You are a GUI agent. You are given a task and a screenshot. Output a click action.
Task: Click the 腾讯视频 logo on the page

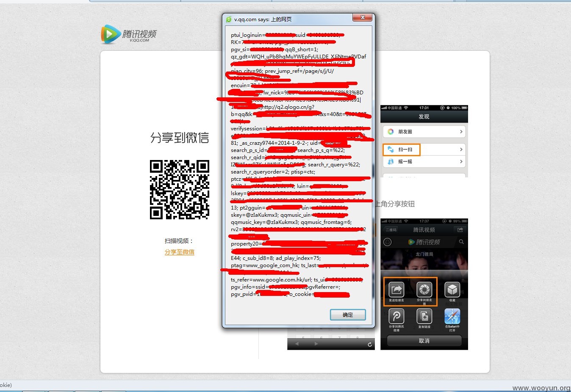129,34
